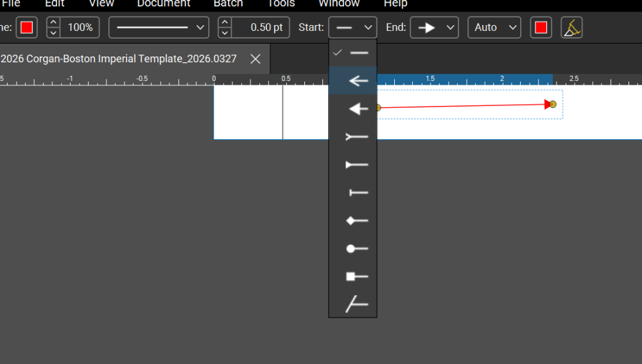Open the Auto dropdown
Screen dimensions: 642x364
tap(494, 28)
